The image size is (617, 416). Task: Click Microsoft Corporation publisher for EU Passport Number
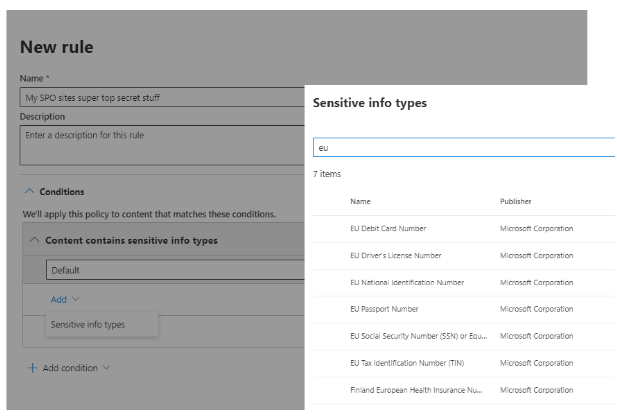[537, 309]
